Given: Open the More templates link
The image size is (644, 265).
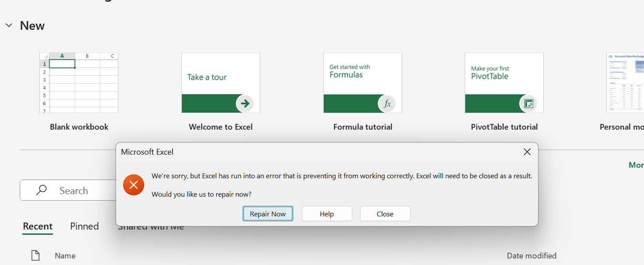Looking at the screenshot, I should pyautogui.click(x=636, y=165).
